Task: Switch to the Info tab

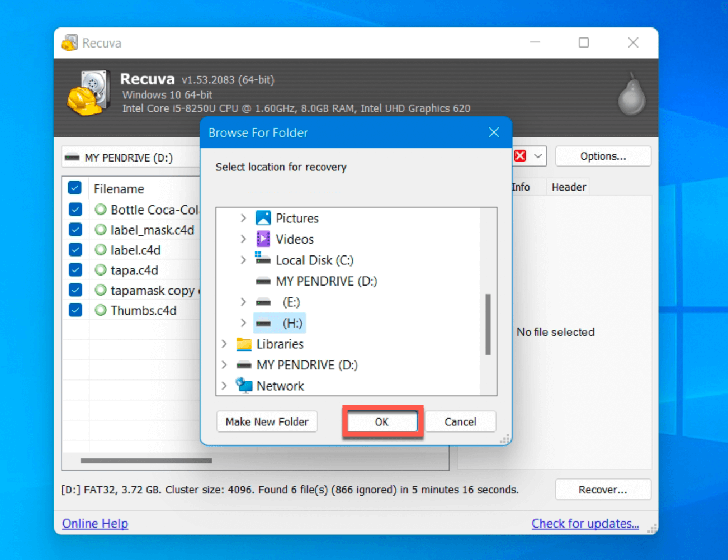Action: click(x=521, y=187)
